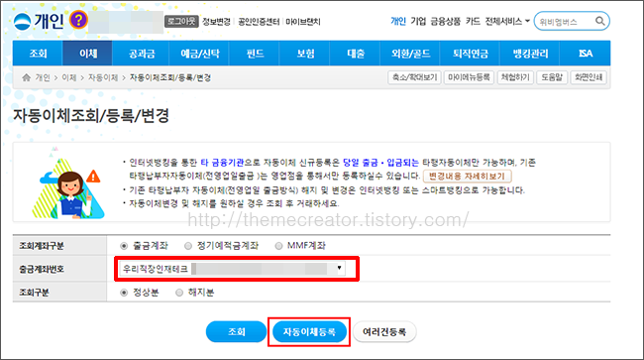Click the search magnifier icon
Viewport: 644px width, 360px height.
click(x=599, y=21)
